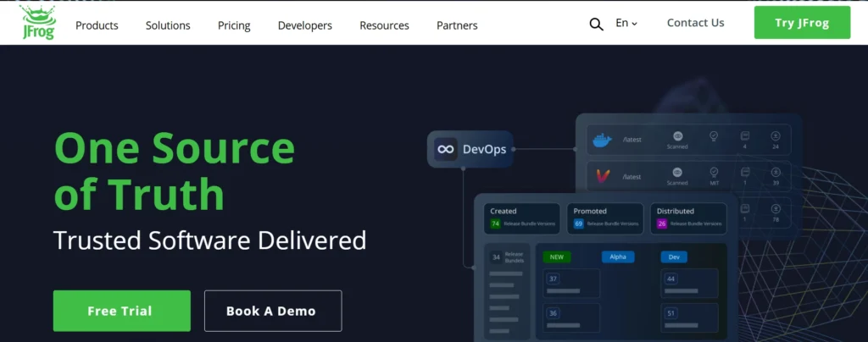Click the bundle card numbered 51
Screen dimensions: 868x342
click(x=689, y=317)
